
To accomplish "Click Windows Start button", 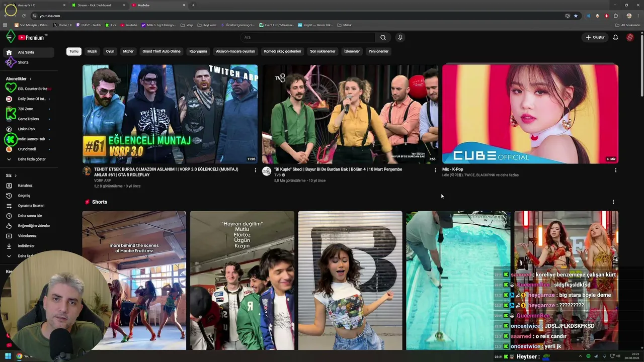I will (x=8, y=356).
